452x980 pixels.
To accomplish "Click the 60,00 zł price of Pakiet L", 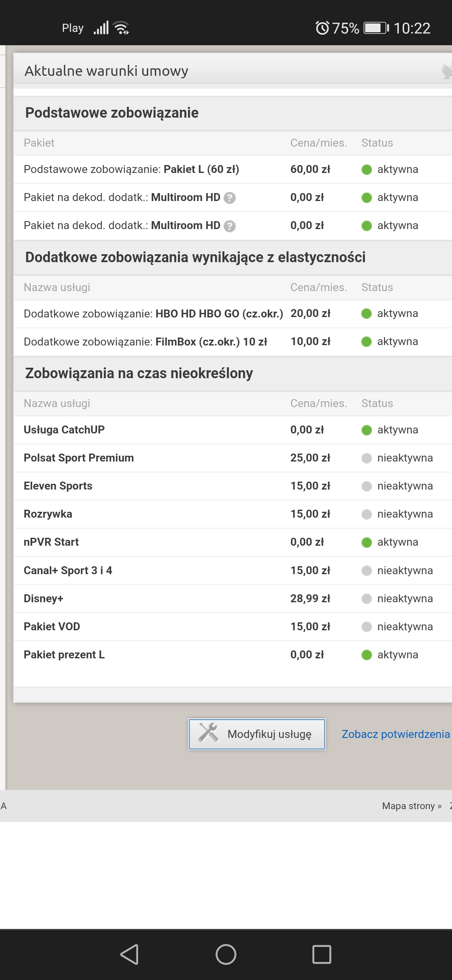I will 311,169.
